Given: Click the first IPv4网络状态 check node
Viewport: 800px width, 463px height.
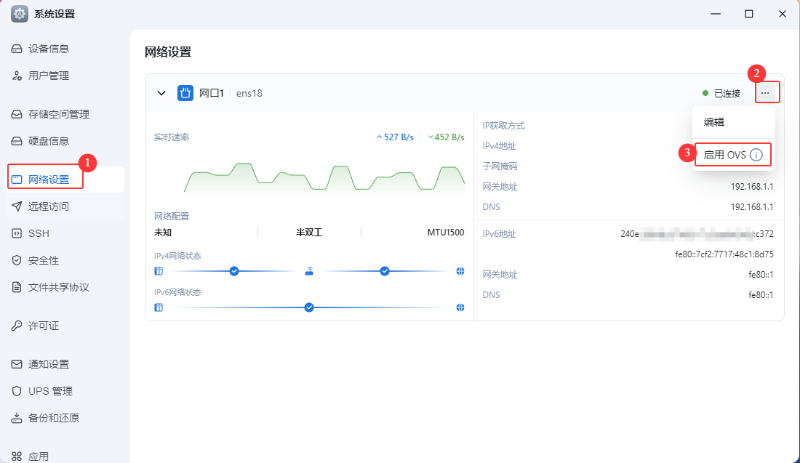Looking at the screenshot, I should click(x=234, y=271).
